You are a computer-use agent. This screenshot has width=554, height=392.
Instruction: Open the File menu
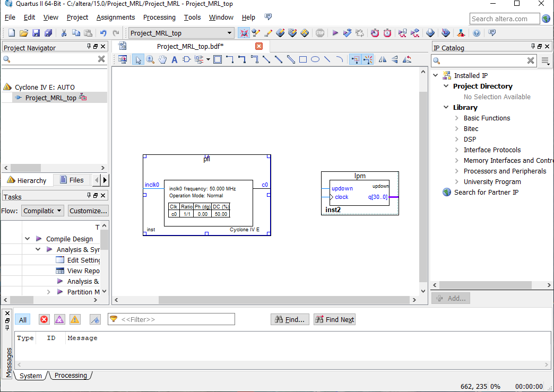tap(10, 18)
